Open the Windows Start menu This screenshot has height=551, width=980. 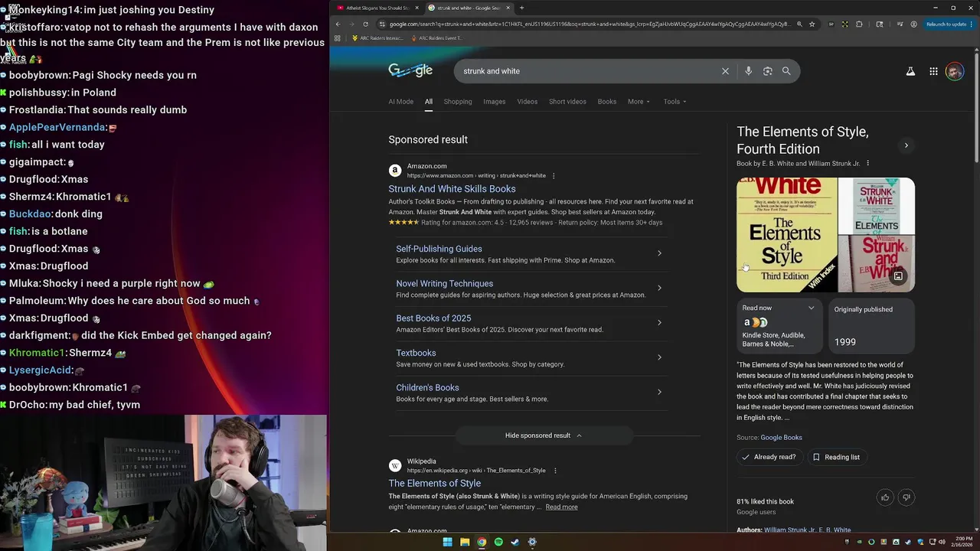(448, 542)
